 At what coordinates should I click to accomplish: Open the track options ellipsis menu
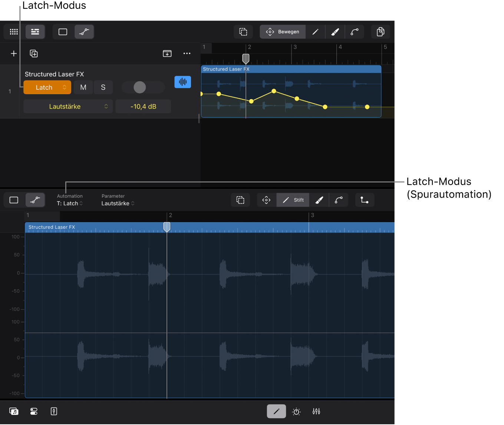(187, 54)
